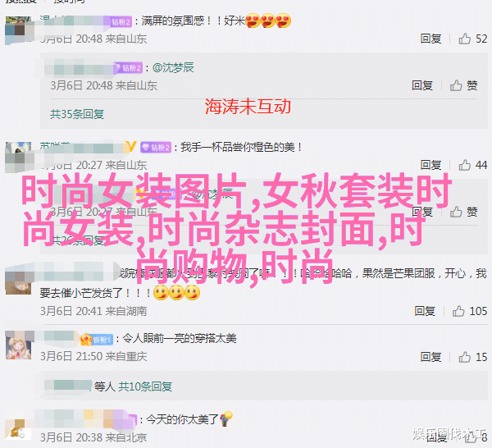492x448 pixels.
Task: Click the purple 钻粉2 badge on first comment
Action: (x=121, y=21)
